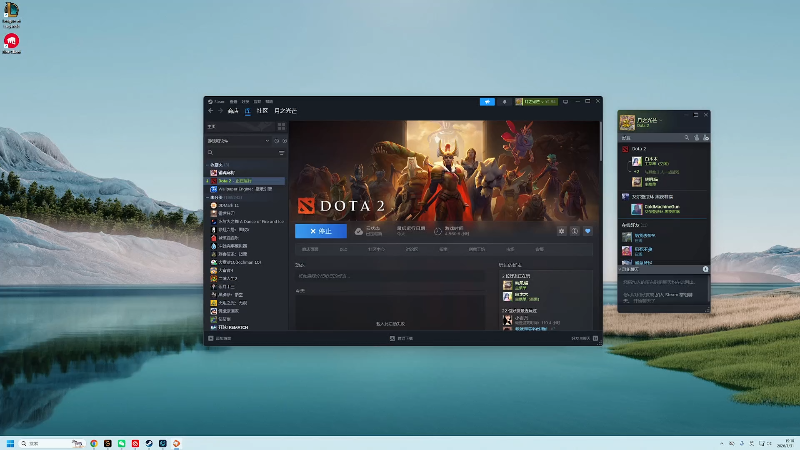Switch library to collections grid view
800x450 pixels.
click(281, 126)
